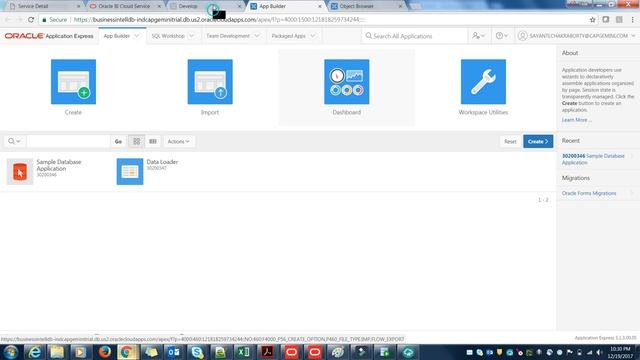The image size is (640, 360).
Task: Open the Packaged Apps menu tab
Action: pos(289,36)
